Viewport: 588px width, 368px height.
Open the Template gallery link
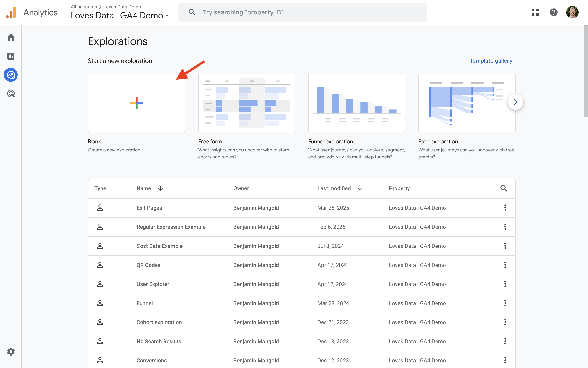(x=491, y=61)
